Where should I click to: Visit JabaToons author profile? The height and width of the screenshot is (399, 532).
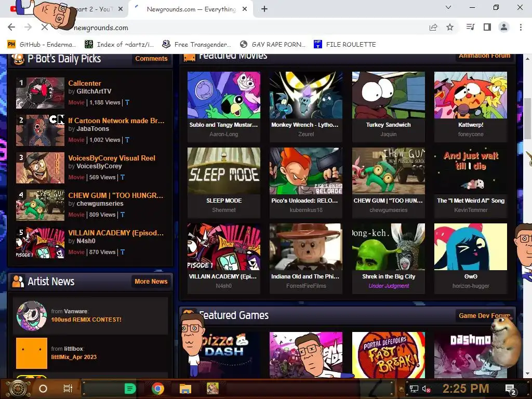coord(92,129)
